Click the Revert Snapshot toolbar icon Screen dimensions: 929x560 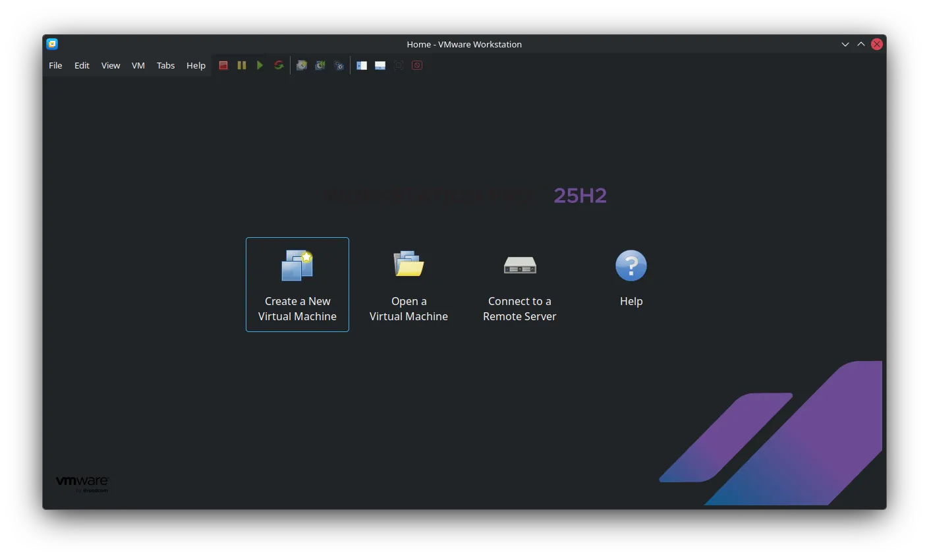(x=320, y=65)
